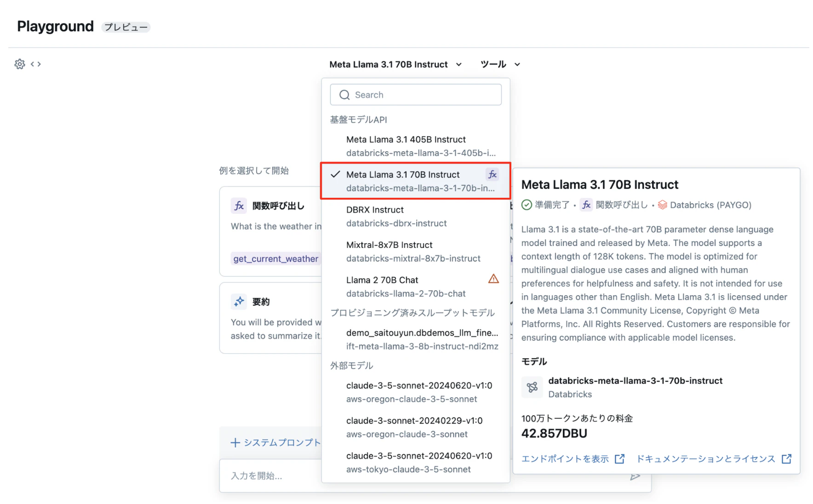Choose aws-oregon-claude-3-sonnet external model

(x=416, y=427)
